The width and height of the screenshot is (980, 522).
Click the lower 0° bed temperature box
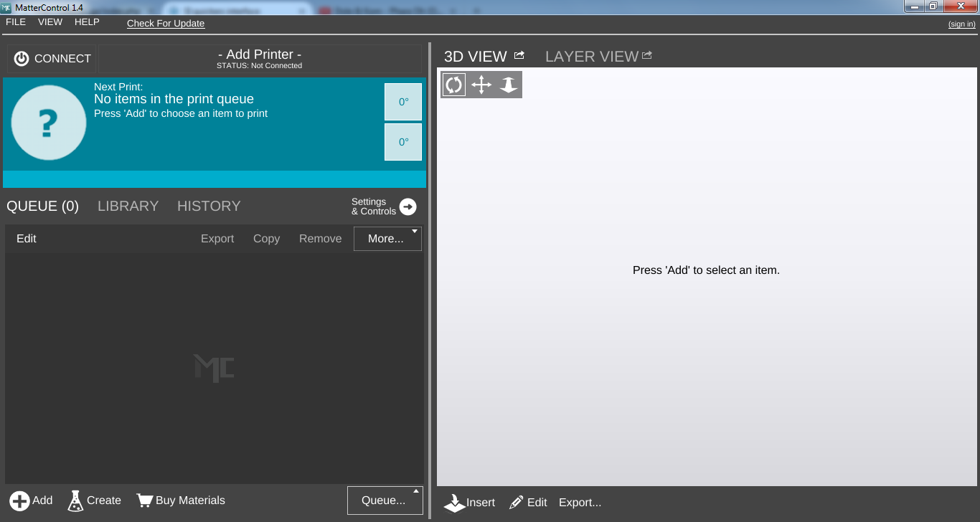403,142
